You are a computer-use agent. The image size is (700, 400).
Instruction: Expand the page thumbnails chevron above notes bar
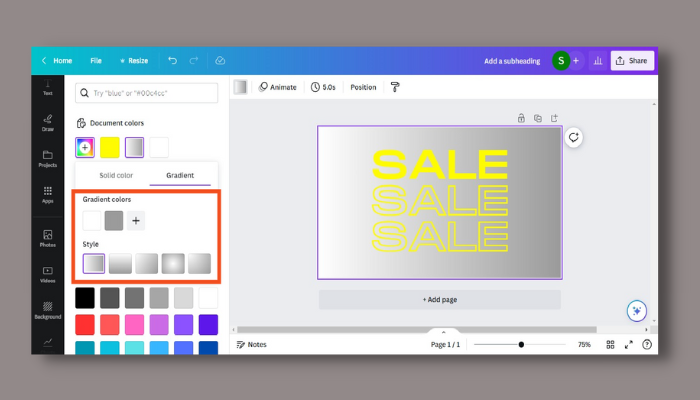[x=443, y=333]
